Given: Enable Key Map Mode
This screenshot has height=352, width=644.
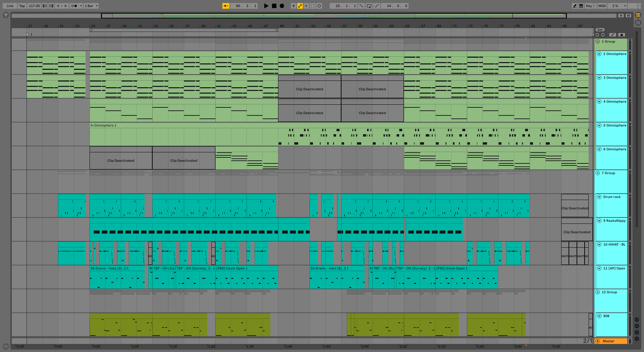Looking at the screenshot, I should pos(589,6).
